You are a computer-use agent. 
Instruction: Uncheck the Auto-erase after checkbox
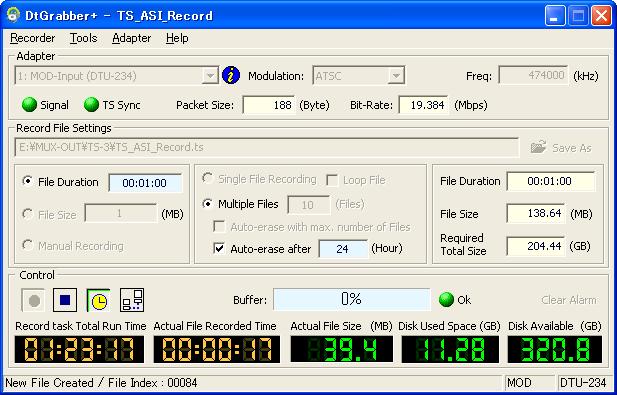[219, 248]
